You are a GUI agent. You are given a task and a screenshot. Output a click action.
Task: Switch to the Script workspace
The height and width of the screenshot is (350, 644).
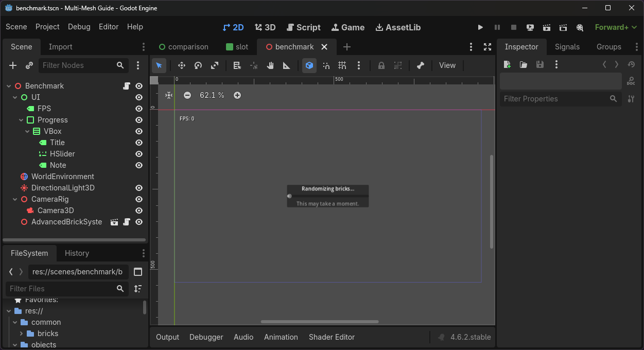[x=303, y=27]
